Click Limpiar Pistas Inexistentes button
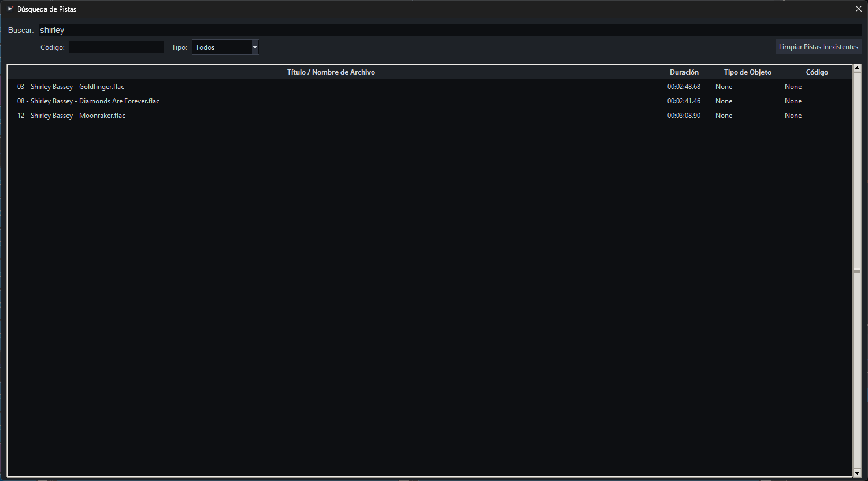This screenshot has height=481, width=868. [818, 47]
